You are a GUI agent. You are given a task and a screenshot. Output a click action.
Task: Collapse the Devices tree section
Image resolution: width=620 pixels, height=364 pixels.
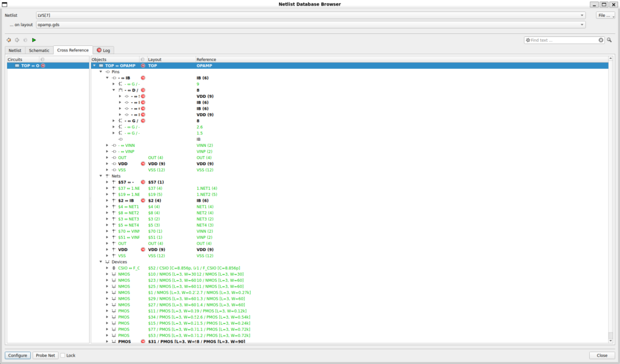pyautogui.click(x=101, y=262)
